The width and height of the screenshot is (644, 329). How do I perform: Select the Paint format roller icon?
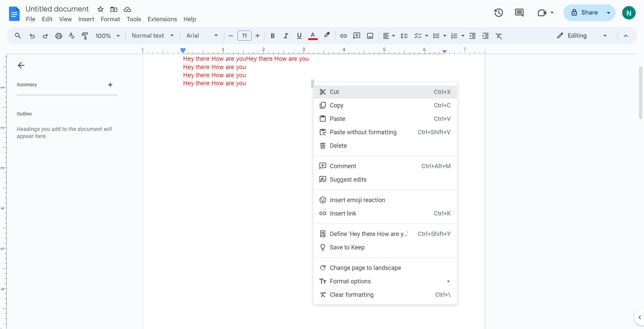85,36
